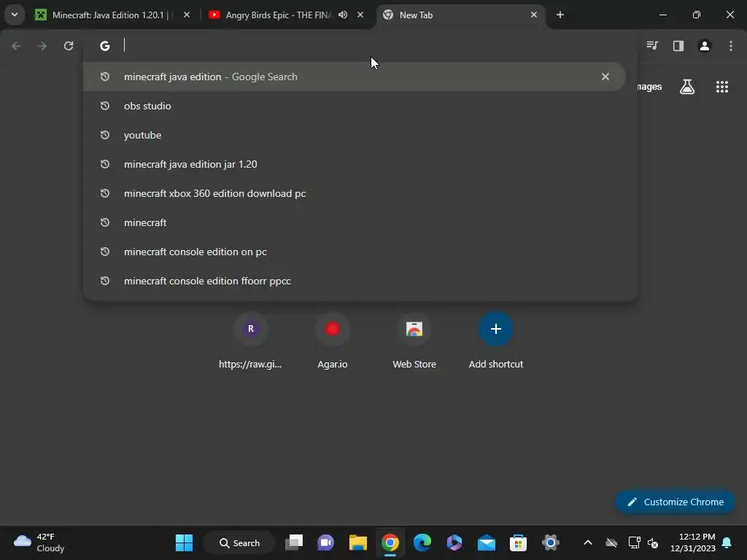This screenshot has height=560, width=747.
Task: Go back with the back arrow
Action: pos(16,46)
